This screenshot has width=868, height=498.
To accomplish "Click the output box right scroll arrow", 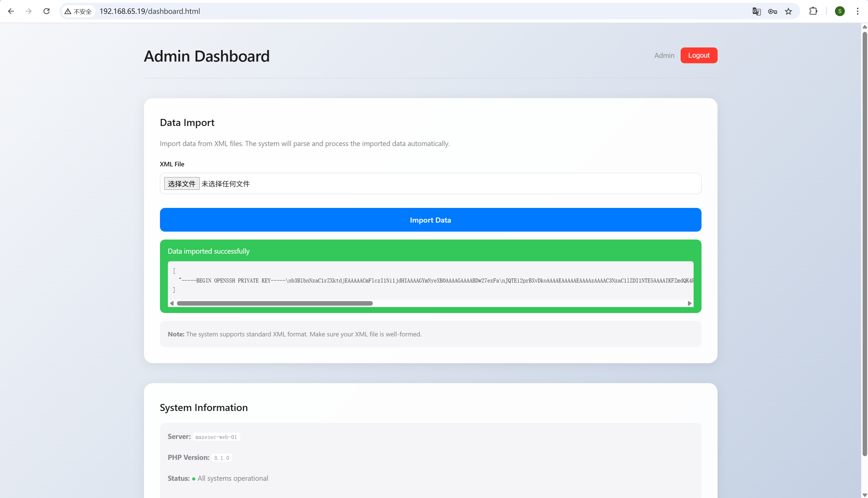I will (689, 303).
